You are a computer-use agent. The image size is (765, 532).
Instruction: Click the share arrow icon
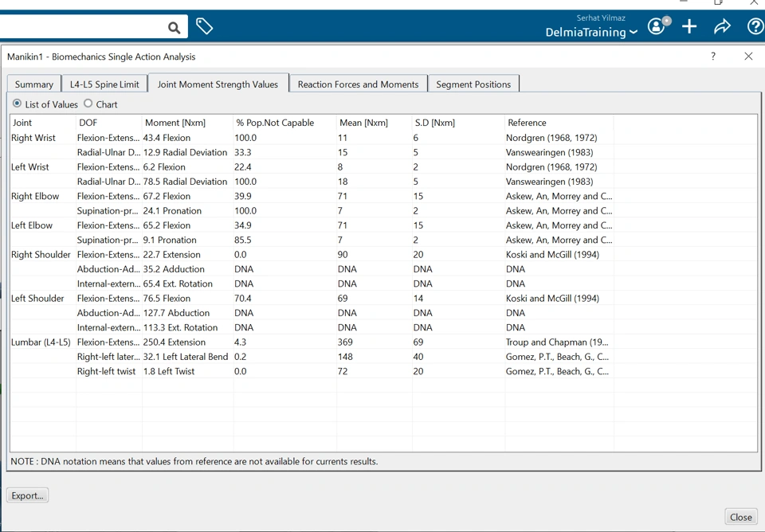coord(722,27)
